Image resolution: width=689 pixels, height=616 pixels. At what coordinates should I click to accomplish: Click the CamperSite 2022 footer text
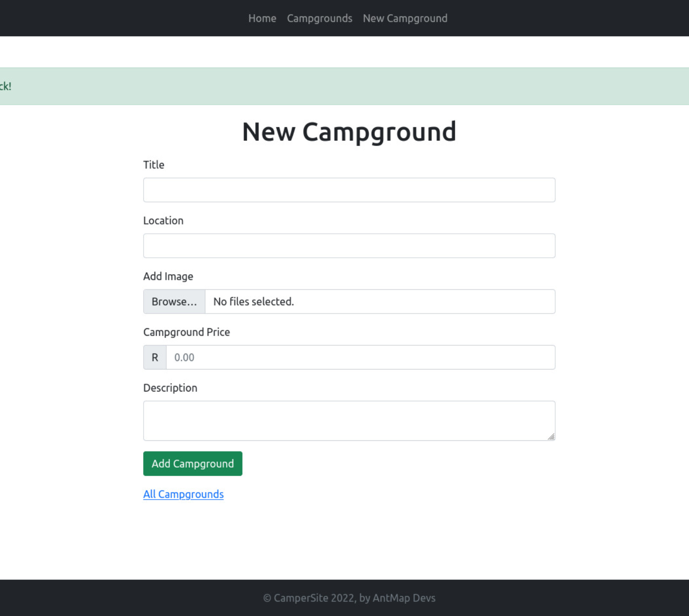click(349, 598)
